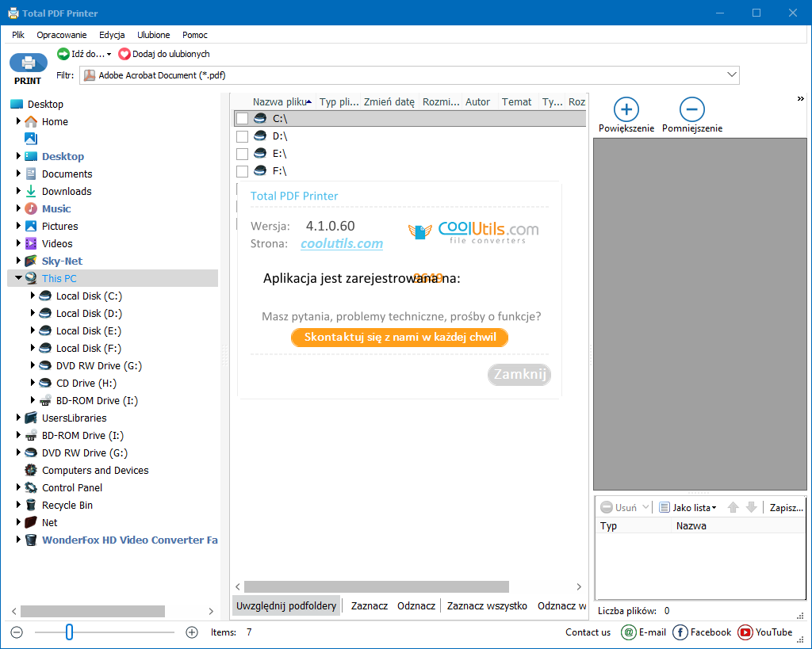Click the Videos icon in tree
The width and height of the screenshot is (812, 649).
31,243
